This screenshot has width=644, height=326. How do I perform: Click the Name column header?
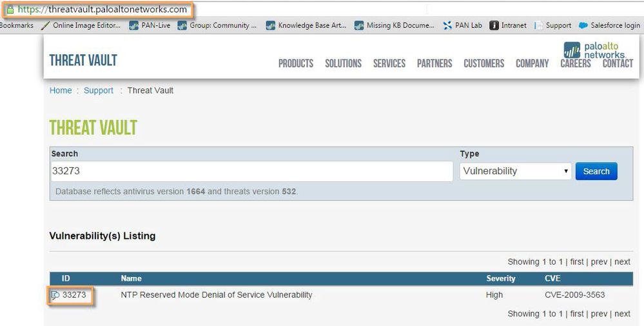(x=131, y=279)
